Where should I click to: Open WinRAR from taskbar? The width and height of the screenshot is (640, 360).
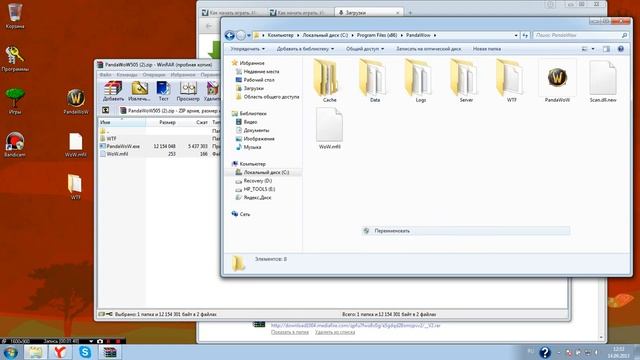point(110,352)
